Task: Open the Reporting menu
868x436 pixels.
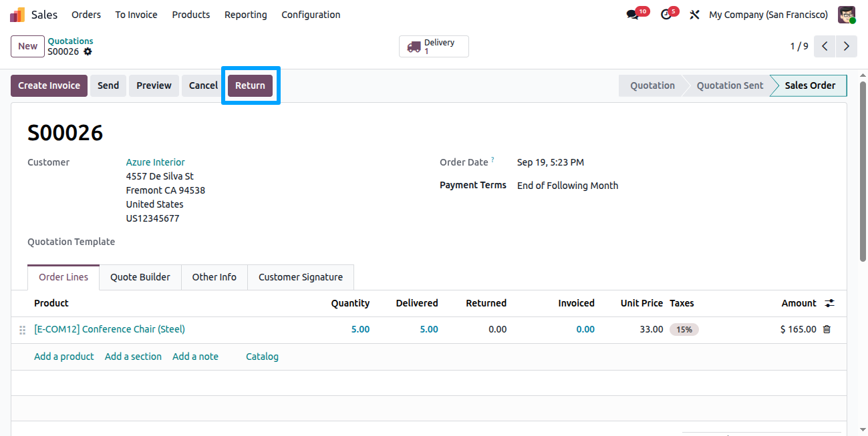Action: pyautogui.click(x=245, y=15)
